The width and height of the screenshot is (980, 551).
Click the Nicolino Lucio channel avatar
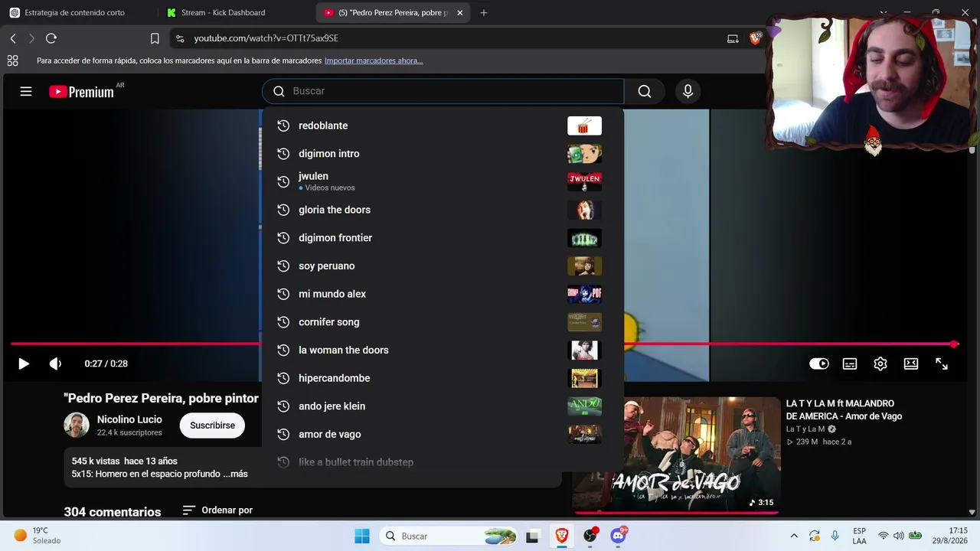(x=77, y=425)
